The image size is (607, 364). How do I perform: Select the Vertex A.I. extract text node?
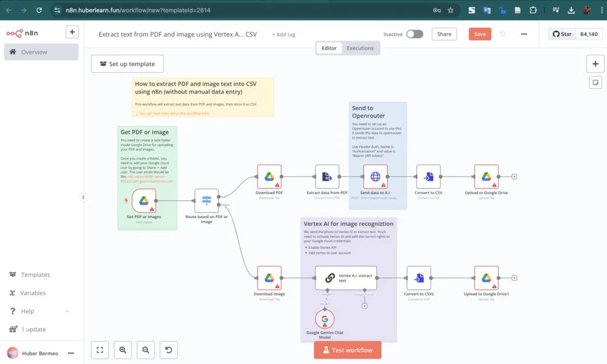click(x=346, y=278)
